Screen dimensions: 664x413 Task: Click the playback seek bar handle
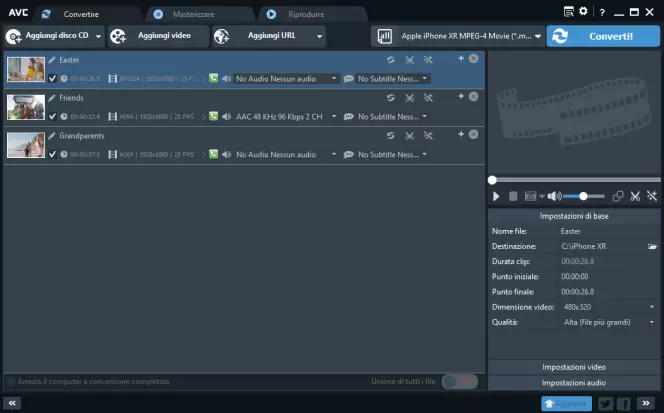tap(492, 180)
